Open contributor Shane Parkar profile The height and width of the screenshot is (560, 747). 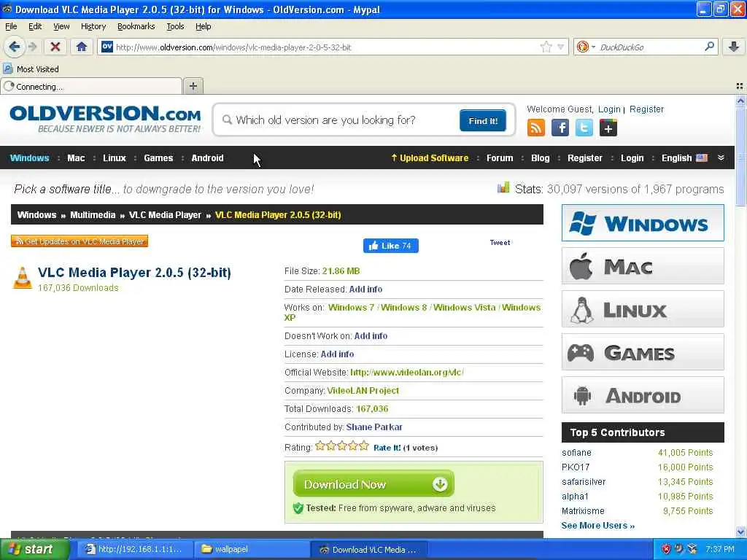374,427
